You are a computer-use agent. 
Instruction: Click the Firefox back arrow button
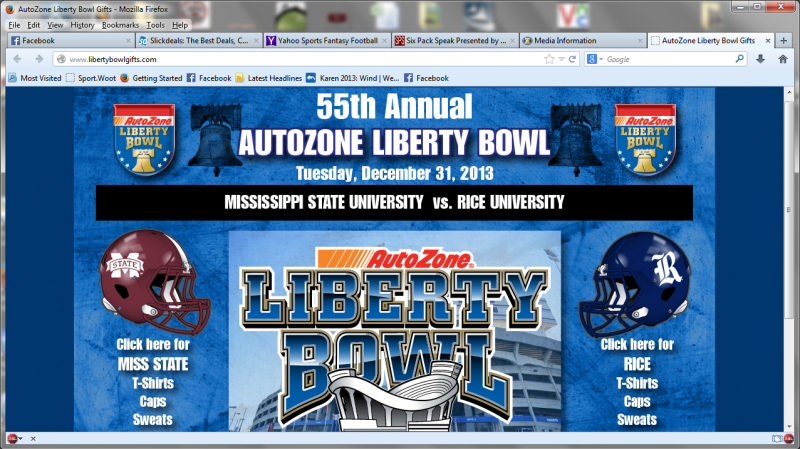point(17,59)
